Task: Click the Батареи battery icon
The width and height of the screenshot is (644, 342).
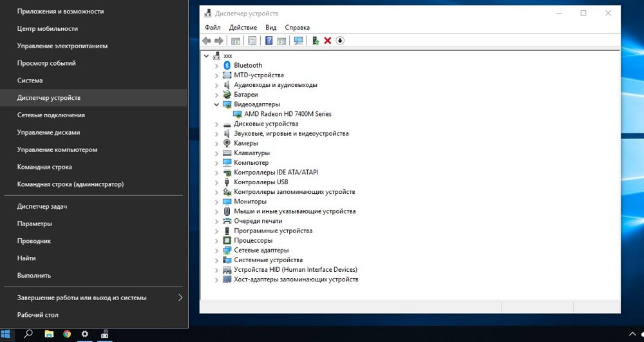Action: 227,95
